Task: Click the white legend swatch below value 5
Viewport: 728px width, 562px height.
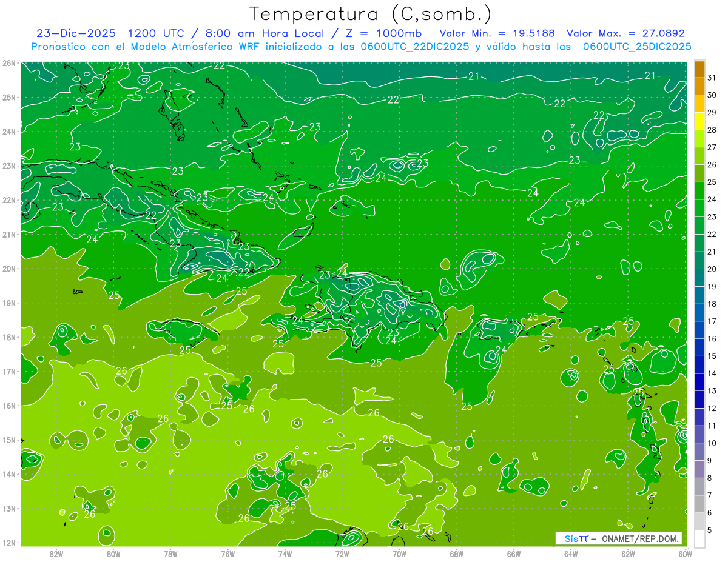Action: pyautogui.click(x=699, y=538)
